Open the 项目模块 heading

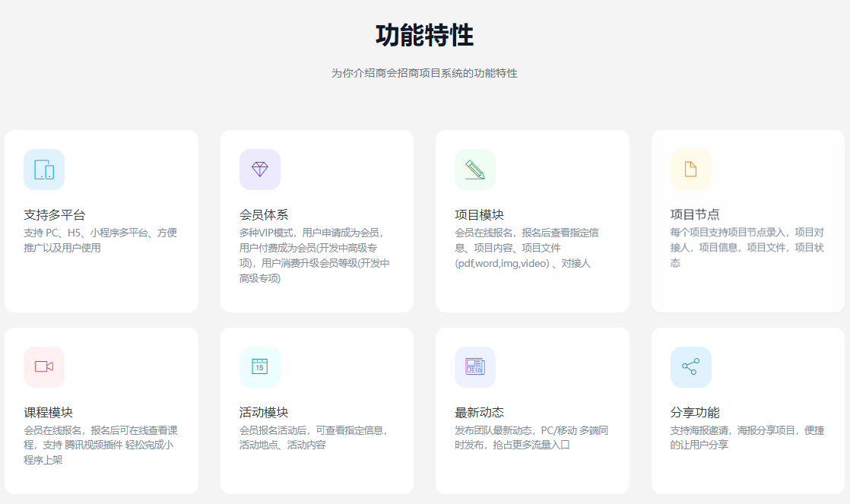click(479, 215)
